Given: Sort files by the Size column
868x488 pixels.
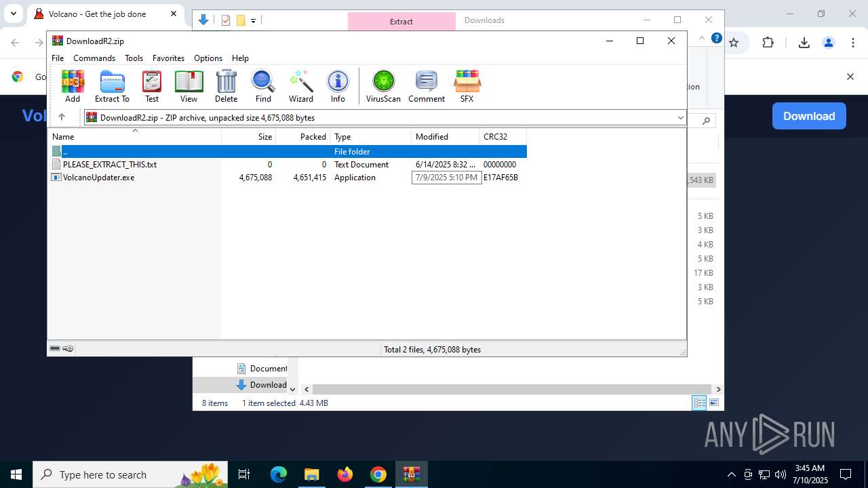Looking at the screenshot, I should [249, 137].
